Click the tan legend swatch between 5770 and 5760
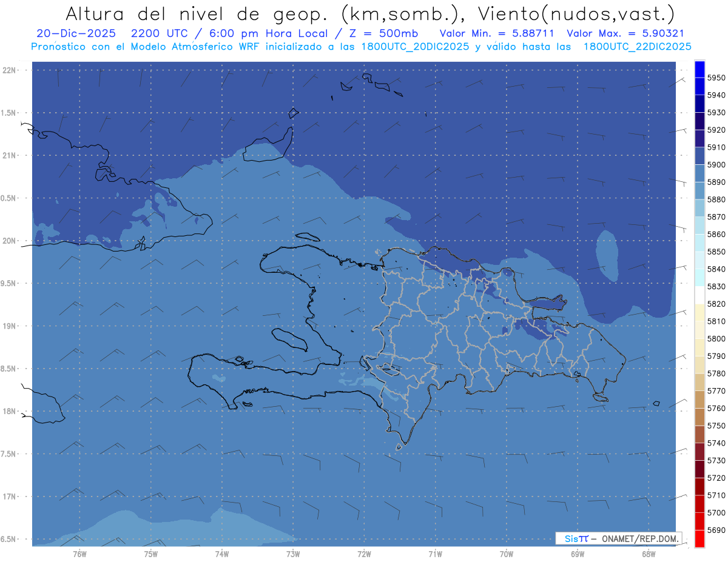The width and height of the screenshot is (728, 562). 699,400
